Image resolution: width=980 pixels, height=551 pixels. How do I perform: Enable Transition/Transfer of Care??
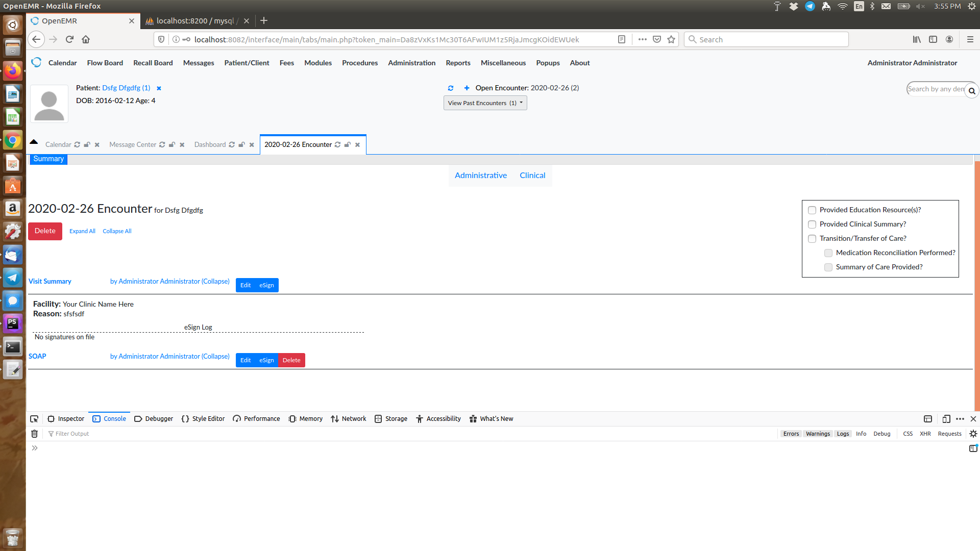coord(812,239)
